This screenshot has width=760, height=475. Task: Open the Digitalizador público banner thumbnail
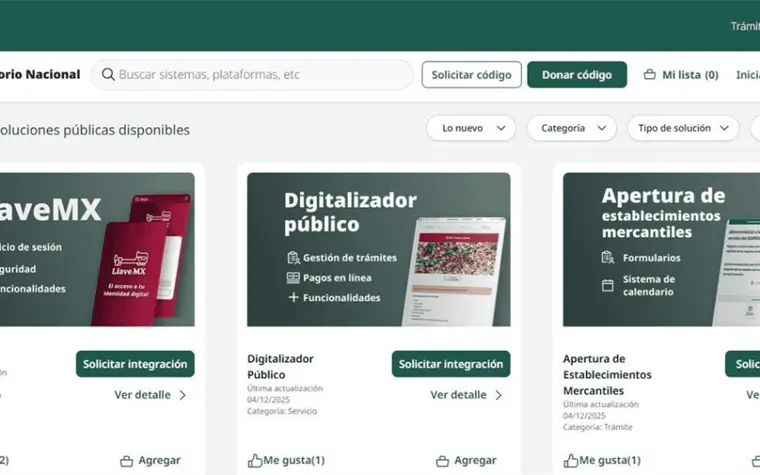[x=379, y=250]
